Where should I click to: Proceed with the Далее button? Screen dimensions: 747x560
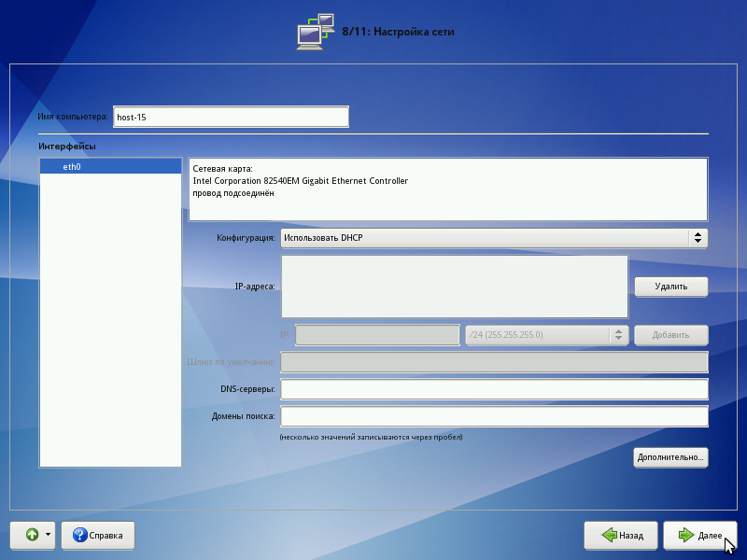point(699,535)
